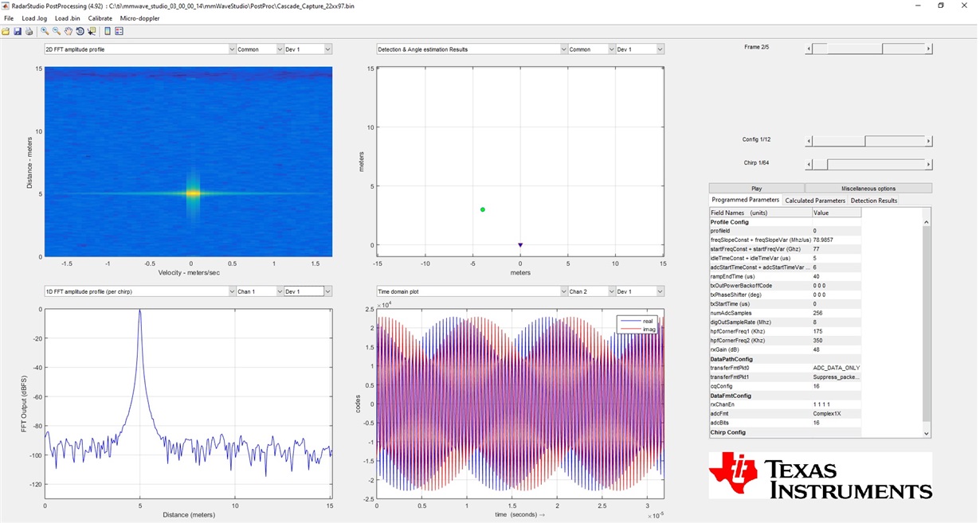980x523 pixels.
Task: Click the Play button
Action: coord(757,189)
